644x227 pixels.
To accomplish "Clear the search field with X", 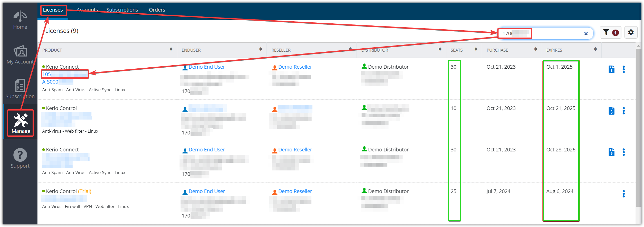I will (586, 34).
